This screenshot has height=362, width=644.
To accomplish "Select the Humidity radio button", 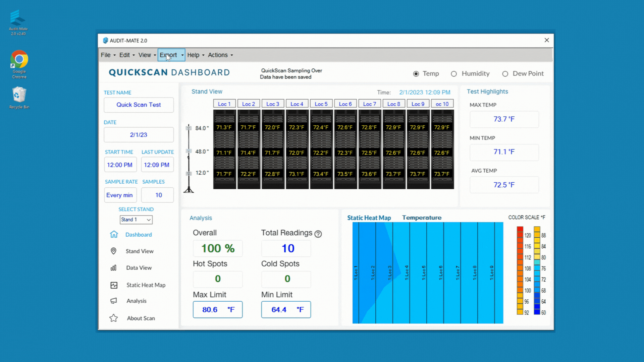I will pos(454,74).
